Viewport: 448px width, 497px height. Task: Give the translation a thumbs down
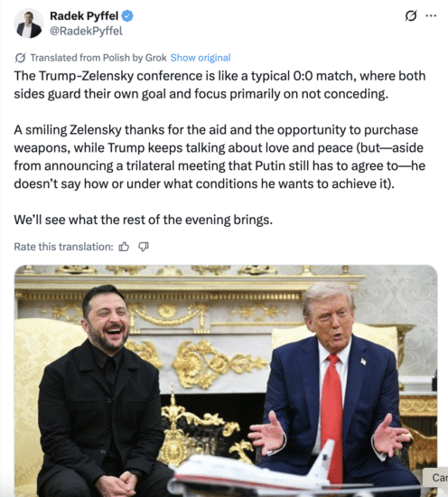[x=144, y=247]
